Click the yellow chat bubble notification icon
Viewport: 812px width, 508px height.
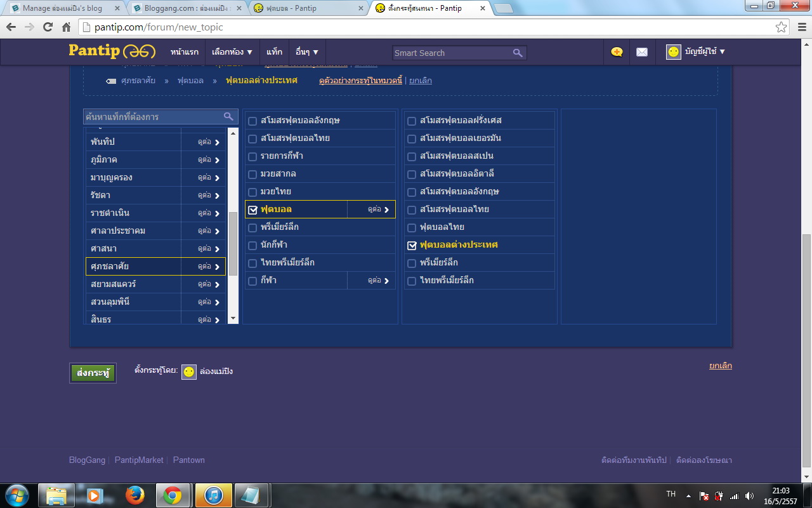pos(617,52)
